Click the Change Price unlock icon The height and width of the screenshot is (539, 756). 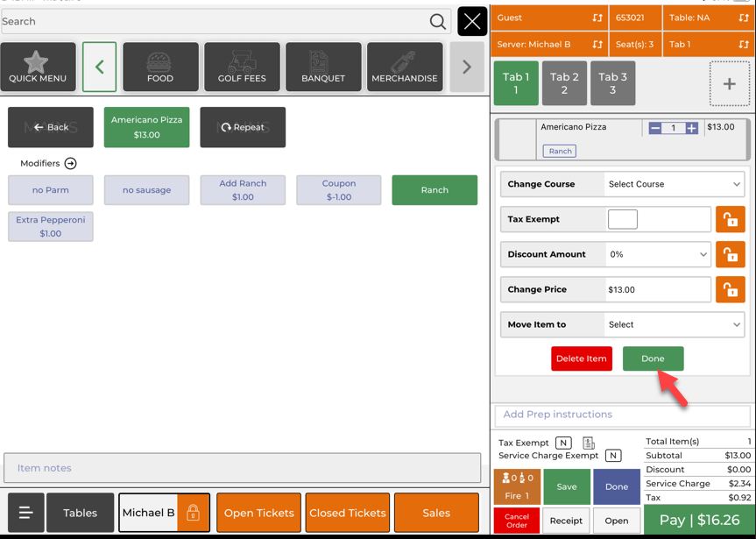[730, 289]
